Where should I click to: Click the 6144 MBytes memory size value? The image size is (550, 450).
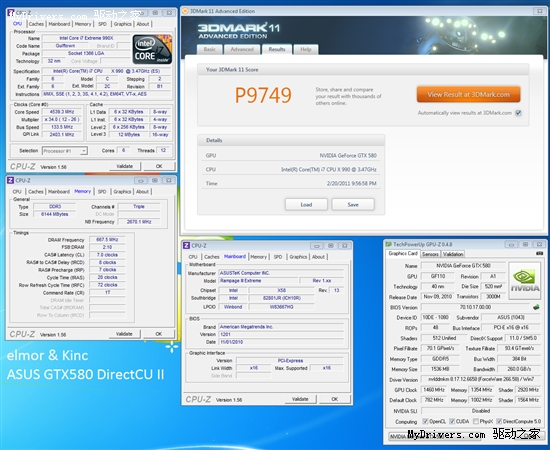(x=54, y=214)
